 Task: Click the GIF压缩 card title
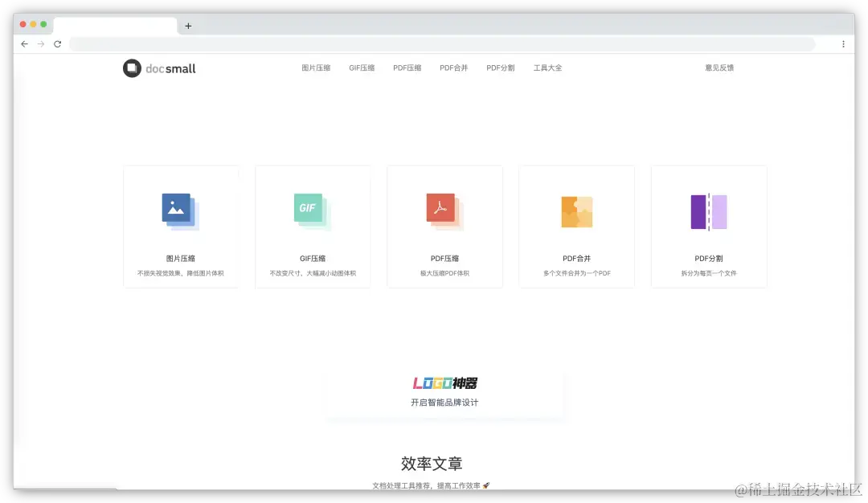coord(312,259)
